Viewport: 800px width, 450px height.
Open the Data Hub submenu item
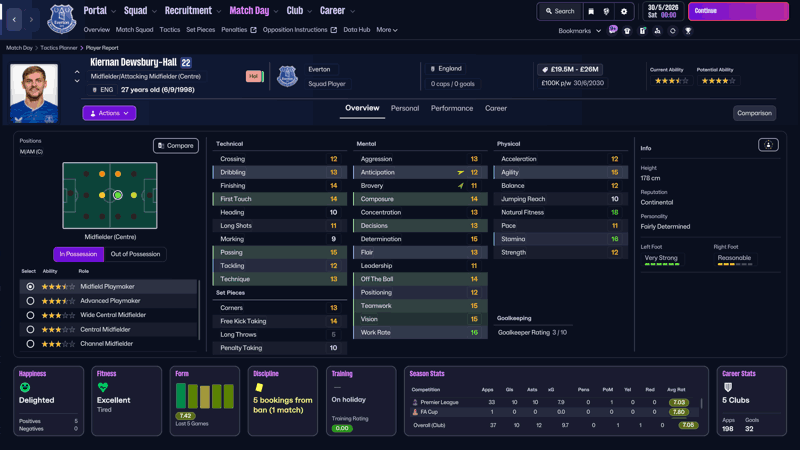pos(357,30)
